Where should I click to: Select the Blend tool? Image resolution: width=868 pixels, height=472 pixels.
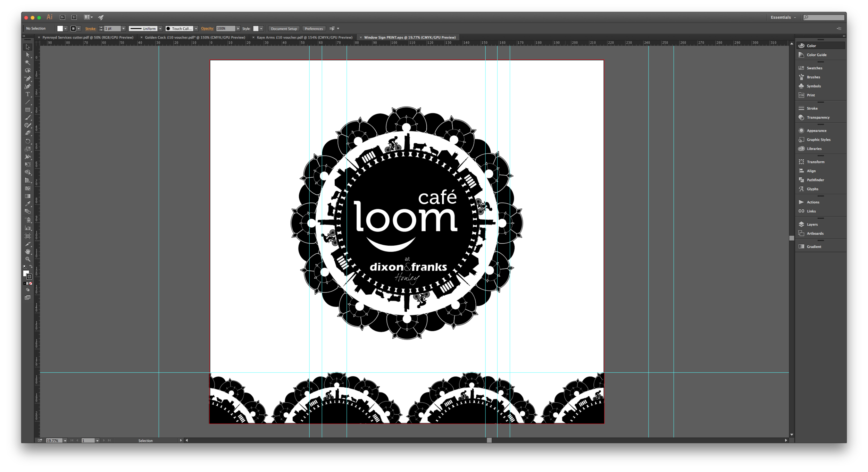(28, 212)
